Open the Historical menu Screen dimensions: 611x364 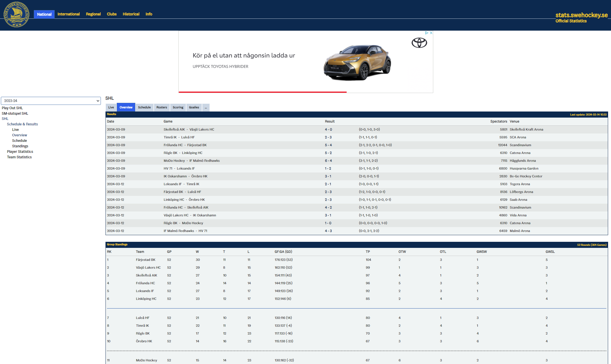tap(131, 14)
